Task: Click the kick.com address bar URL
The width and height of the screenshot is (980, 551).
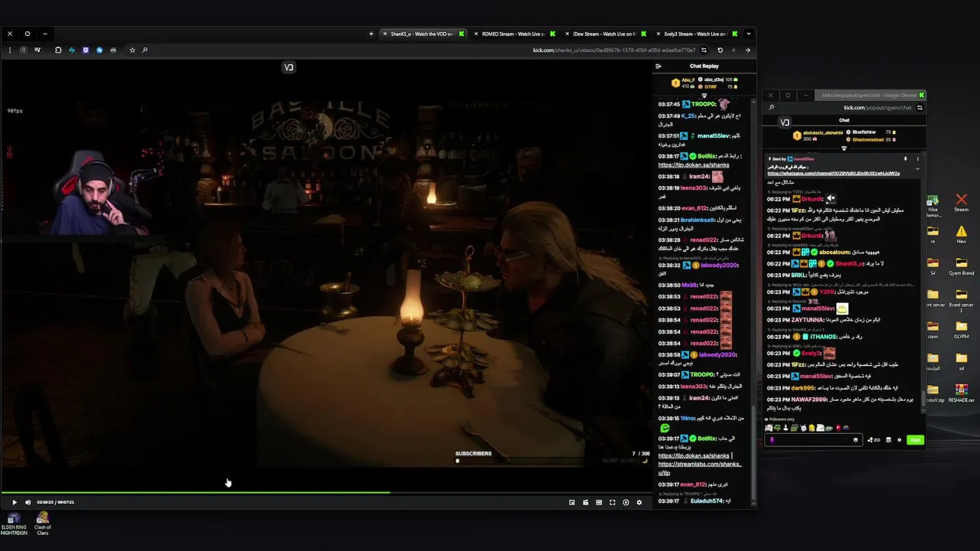Action: [614, 51]
